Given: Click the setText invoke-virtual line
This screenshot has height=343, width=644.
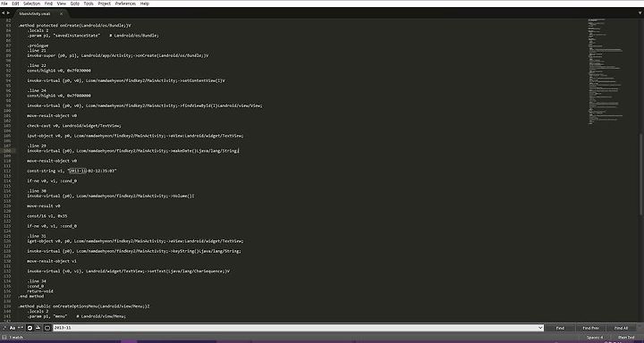Looking at the screenshot, I should [129, 271].
